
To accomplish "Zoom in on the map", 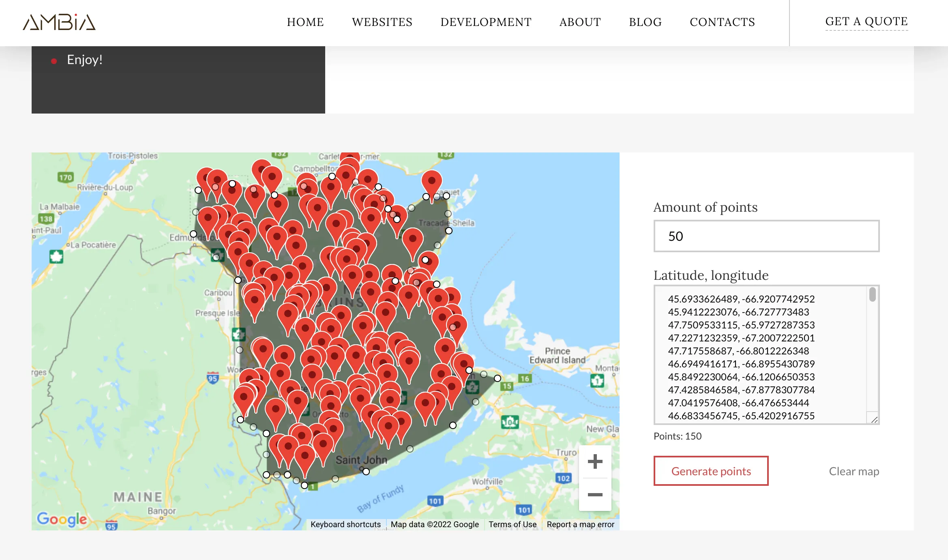I will [595, 461].
